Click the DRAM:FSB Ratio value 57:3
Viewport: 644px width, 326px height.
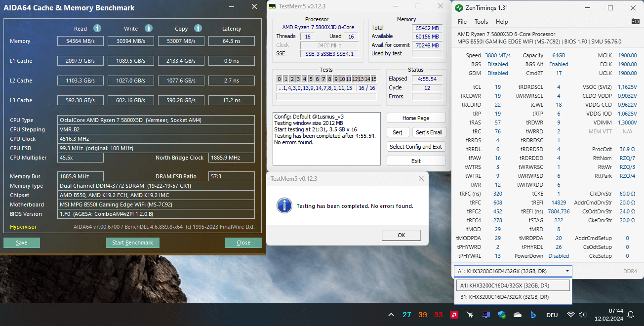[232, 176]
